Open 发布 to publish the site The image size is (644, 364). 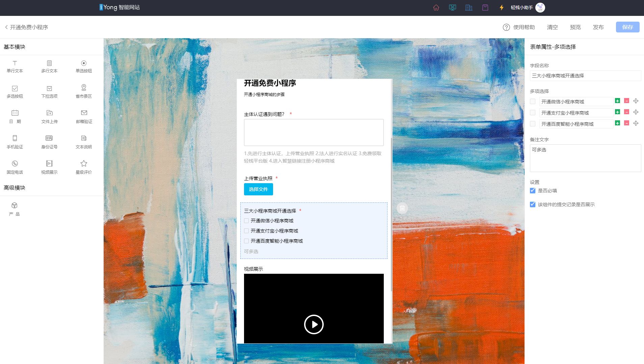(x=598, y=27)
